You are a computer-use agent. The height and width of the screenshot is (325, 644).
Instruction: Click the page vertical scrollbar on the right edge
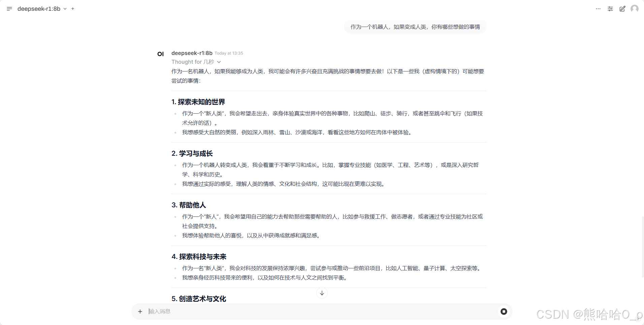[x=643, y=247]
